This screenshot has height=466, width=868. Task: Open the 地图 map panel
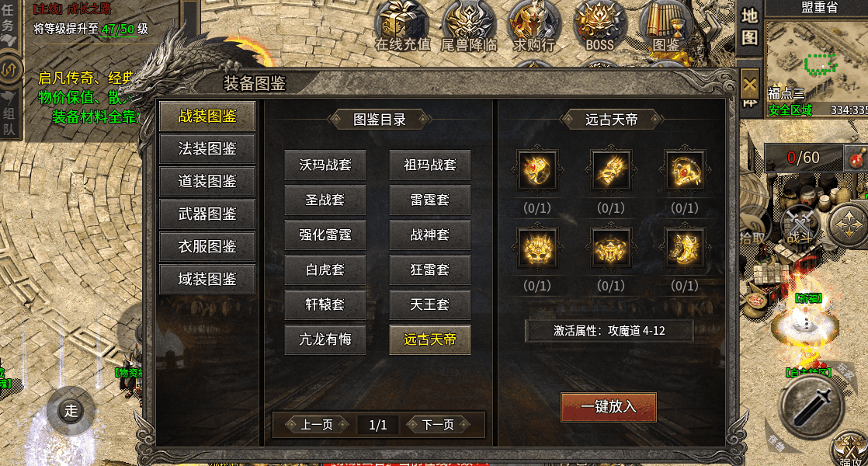click(749, 26)
